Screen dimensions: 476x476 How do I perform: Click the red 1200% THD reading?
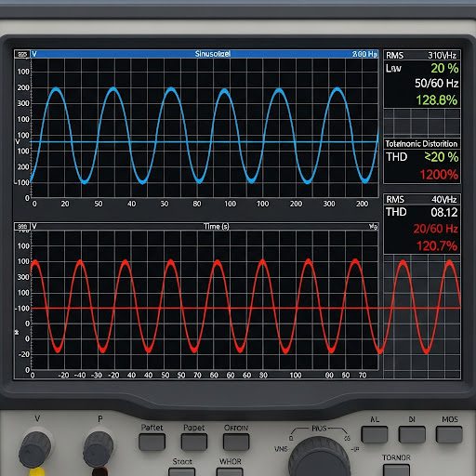tap(439, 175)
